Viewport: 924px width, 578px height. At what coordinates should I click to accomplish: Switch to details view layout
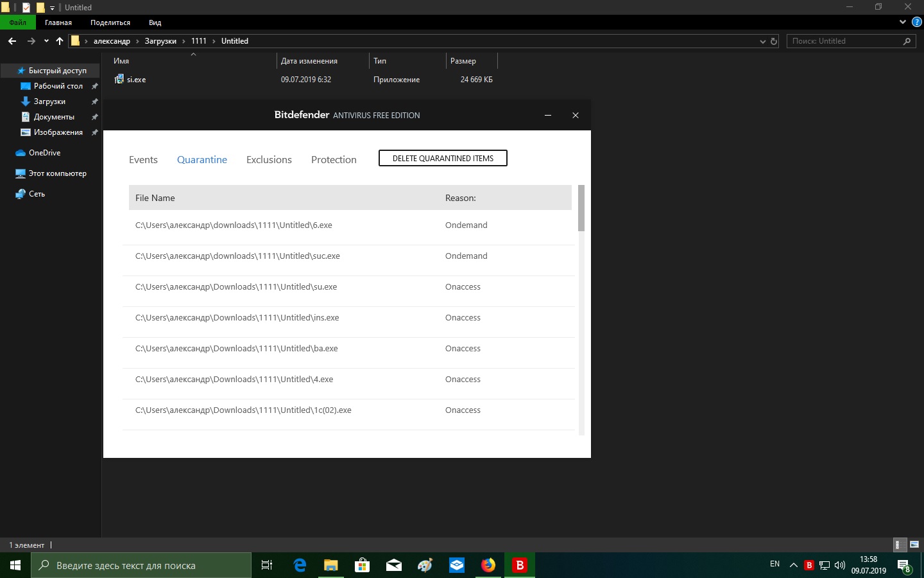[x=900, y=545]
